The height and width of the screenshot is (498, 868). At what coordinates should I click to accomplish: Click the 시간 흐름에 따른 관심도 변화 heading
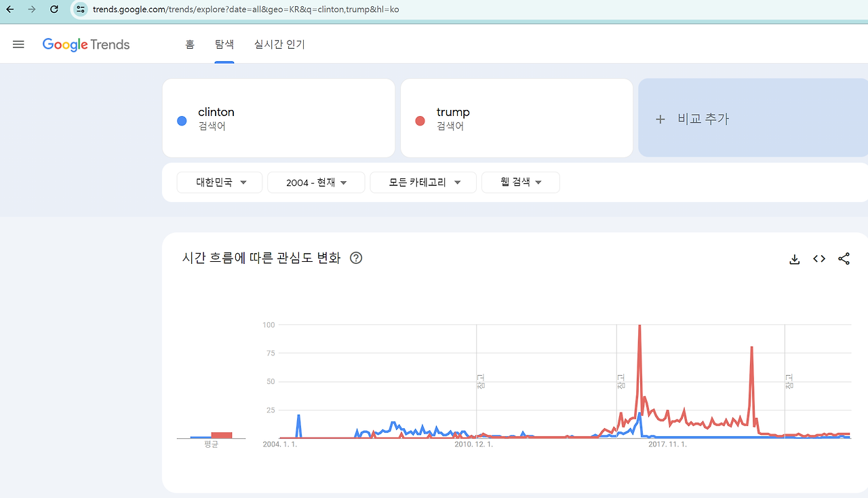click(x=261, y=258)
